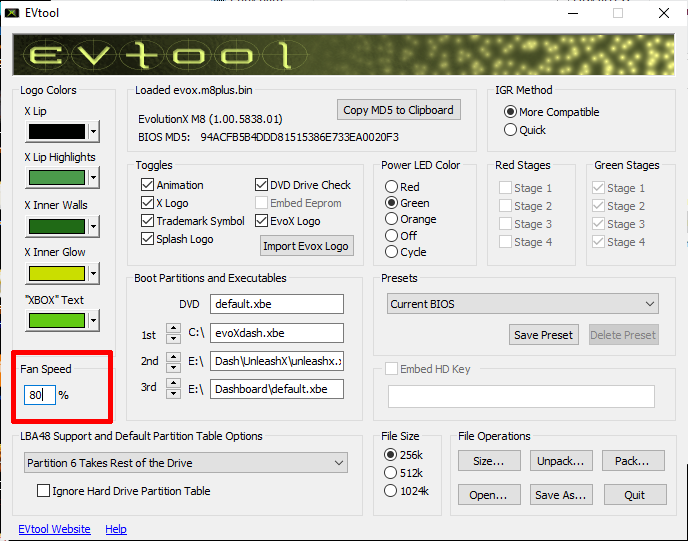Click 3rd boot partition stepper down arrow
Image resolution: width=688 pixels, height=541 pixels.
(x=173, y=393)
